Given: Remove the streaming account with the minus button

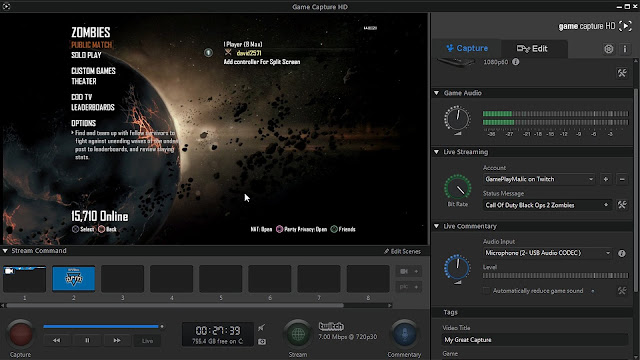Looking at the screenshot, I should (622, 179).
